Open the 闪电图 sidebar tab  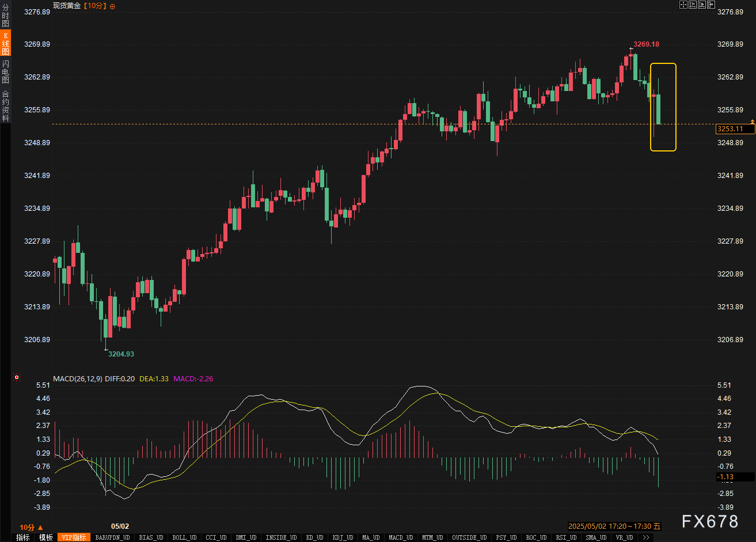5,72
